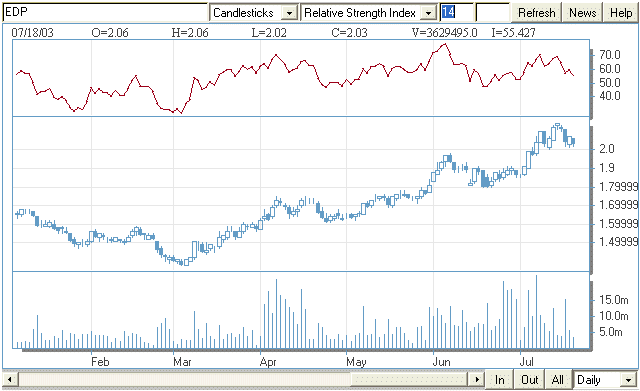Zoom out with the Out button
The image size is (640, 391).
[529, 380]
